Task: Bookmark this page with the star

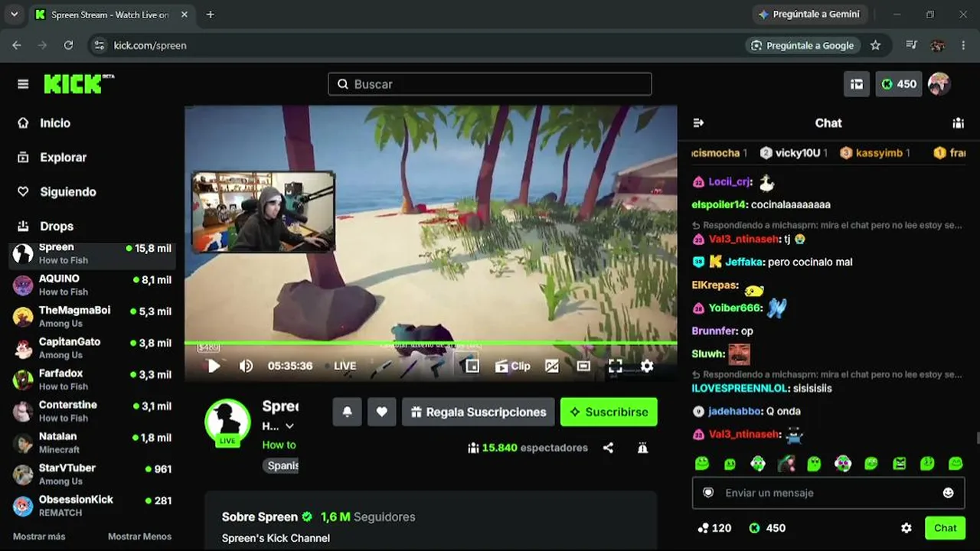Action: point(876,45)
